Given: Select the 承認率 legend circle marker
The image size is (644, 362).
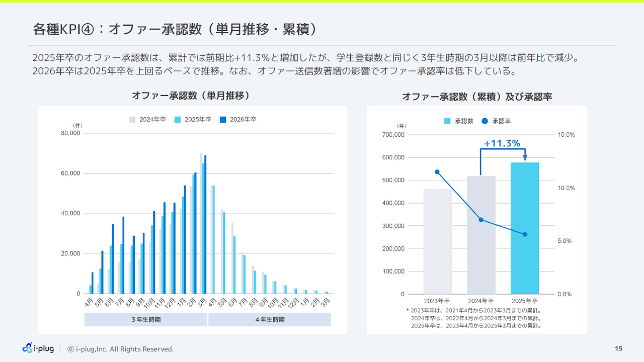Looking at the screenshot, I should click(x=485, y=121).
